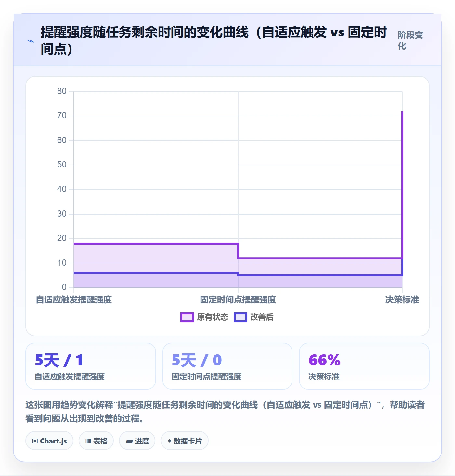Click the purple 原有状态 legend swatch
The height and width of the screenshot is (476, 455).
(x=187, y=317)
